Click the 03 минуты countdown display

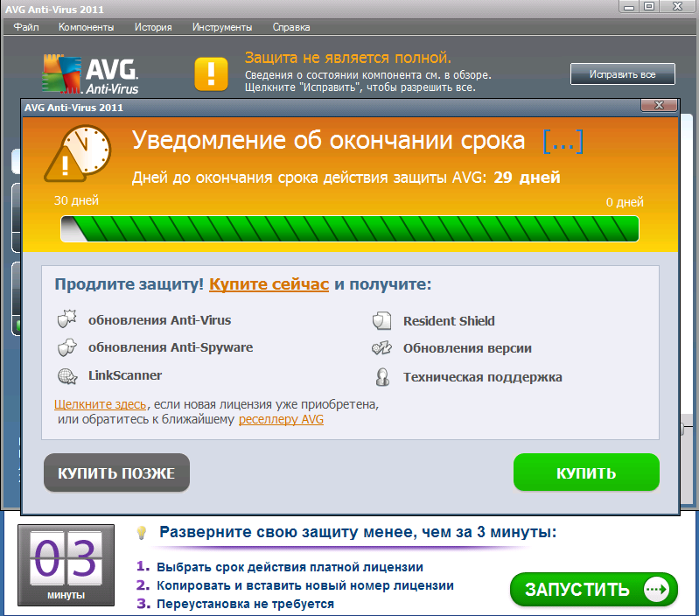pos(66,564)
